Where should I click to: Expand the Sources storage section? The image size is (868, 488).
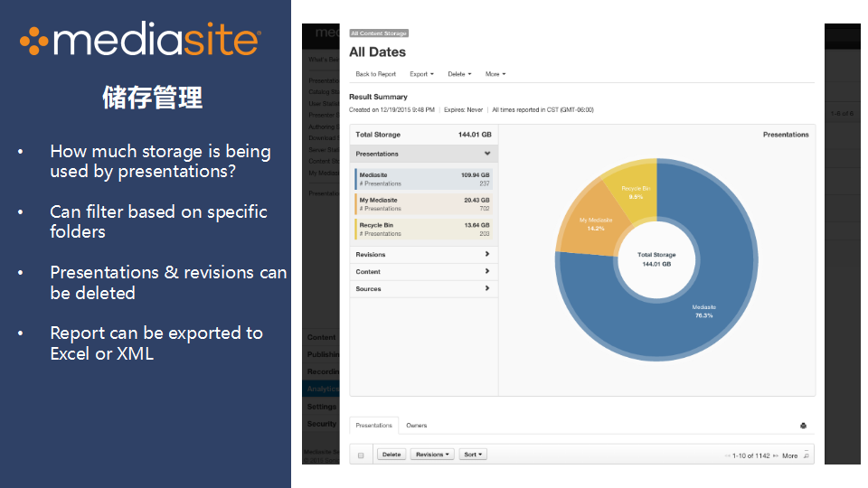point(423,289)
